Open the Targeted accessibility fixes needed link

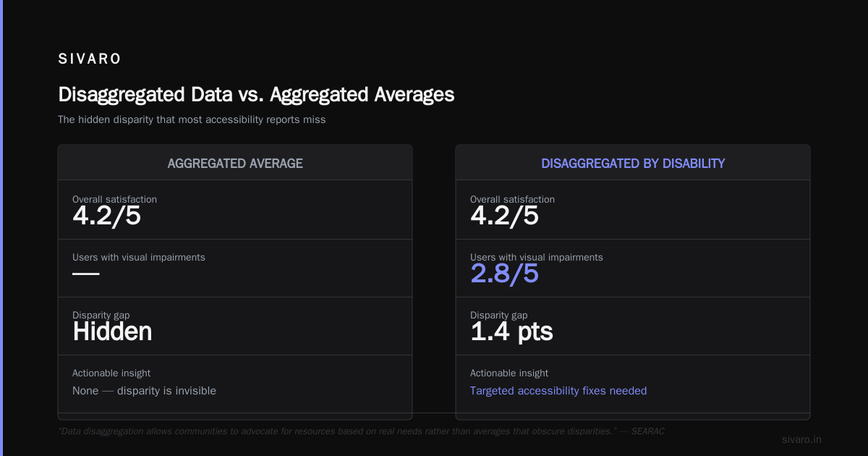coord(558,391)
